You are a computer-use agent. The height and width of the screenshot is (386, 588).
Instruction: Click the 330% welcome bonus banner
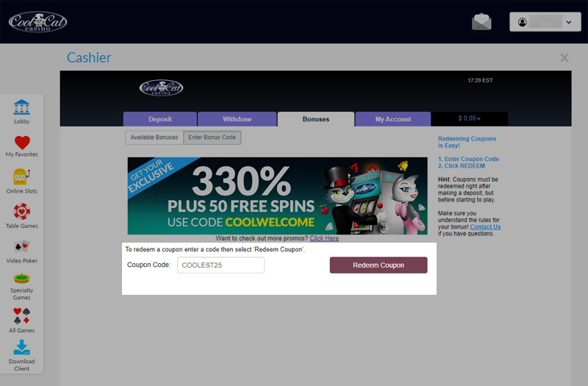click(278, 196)
